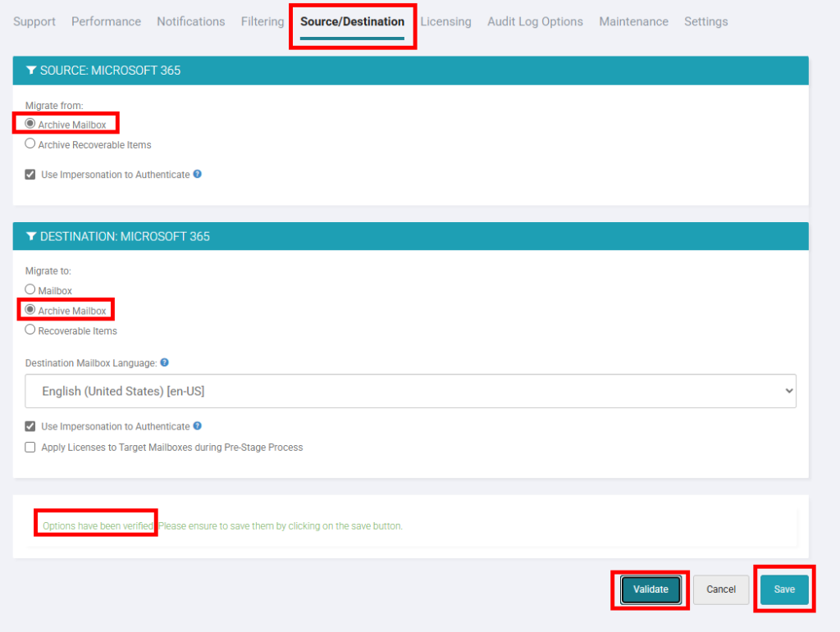Open help icon beside destination impersonation option
The height and width of the screenshot is (632, 840).
click(197, 426)
